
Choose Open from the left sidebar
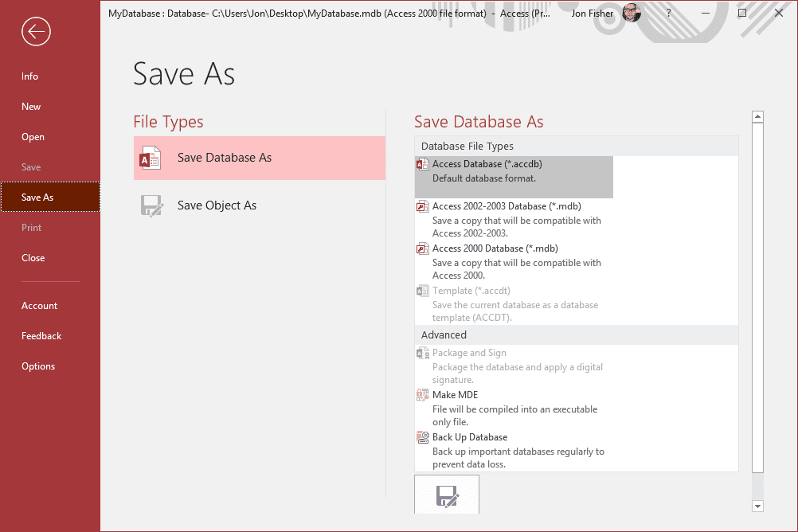(33, 137)
